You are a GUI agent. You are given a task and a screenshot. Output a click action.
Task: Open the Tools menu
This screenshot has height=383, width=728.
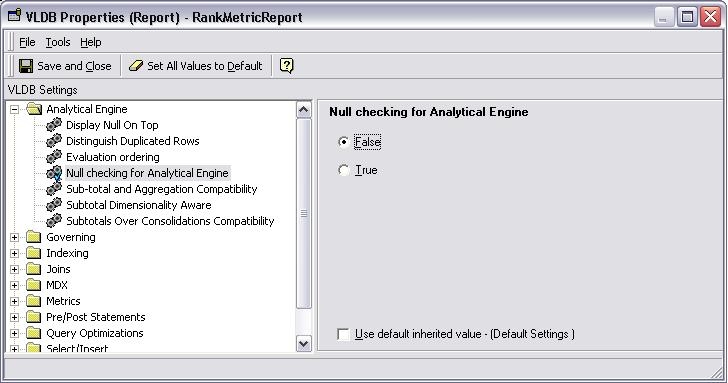[58, 42]
